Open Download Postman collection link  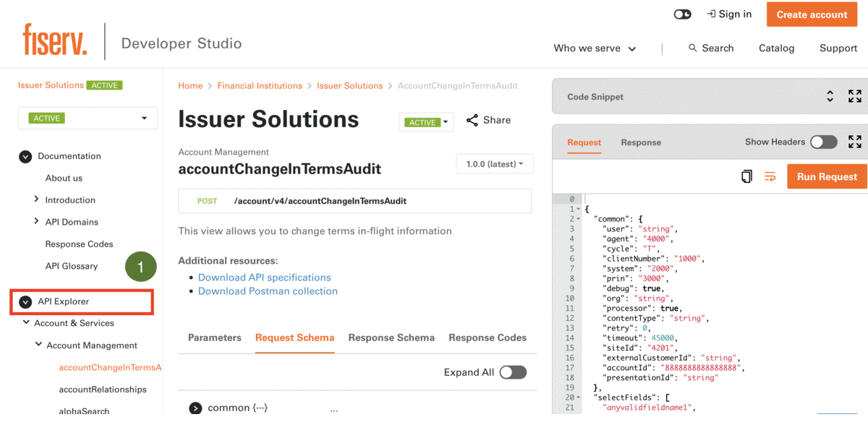click(x=268, y=291)
